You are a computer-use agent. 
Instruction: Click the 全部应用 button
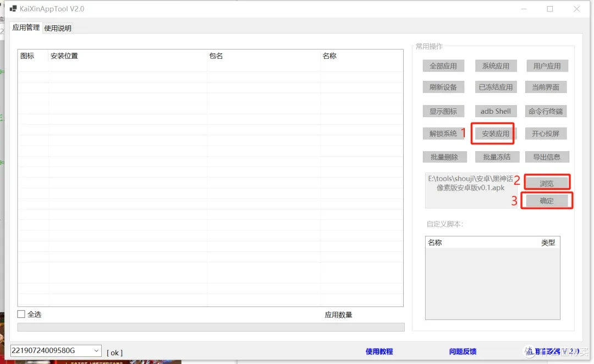[x=443, y=66]
